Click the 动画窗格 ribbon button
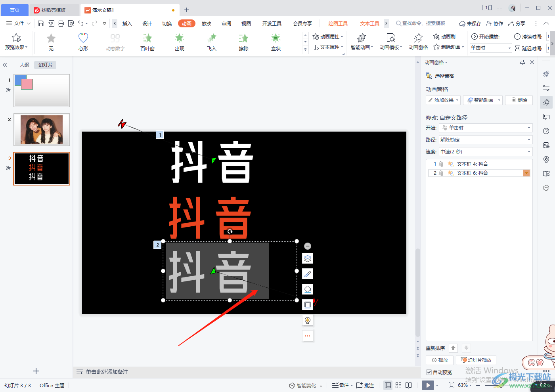The height and width of the screenshot is (392, 555). click(x=418, y=42)
